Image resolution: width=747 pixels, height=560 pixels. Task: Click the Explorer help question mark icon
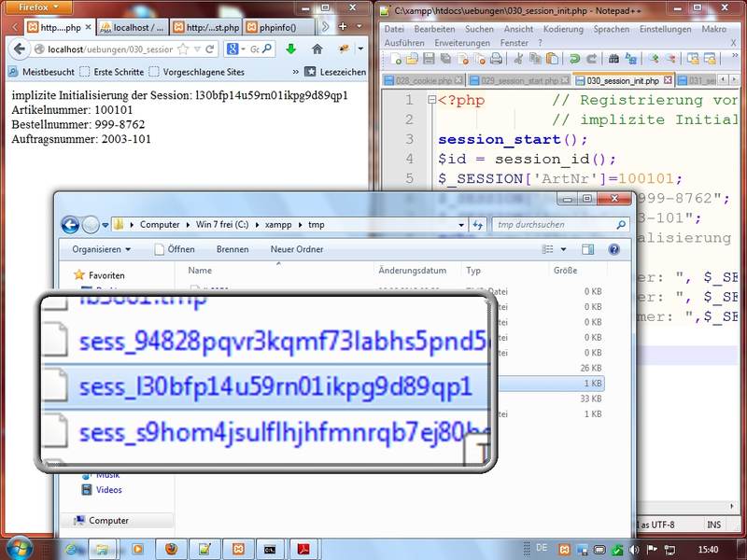coord(614,249)
